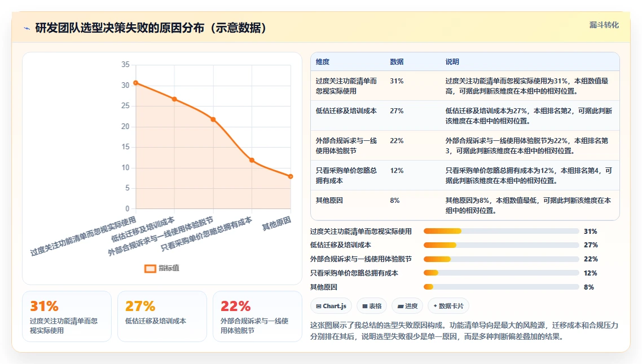Click progress row label 只看采购单价忽略总拥有成本
This screenshot has width=642, height=364.
354,273
